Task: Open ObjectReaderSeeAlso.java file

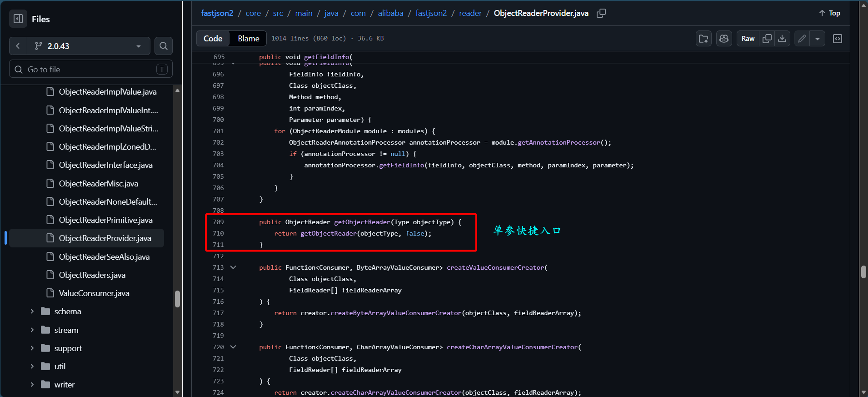Action: click(104, 256)
